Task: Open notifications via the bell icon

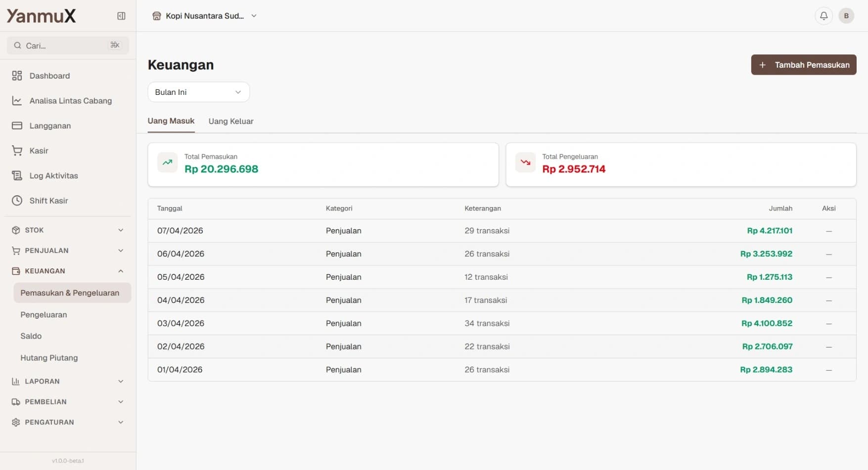Action: point(823,16)
